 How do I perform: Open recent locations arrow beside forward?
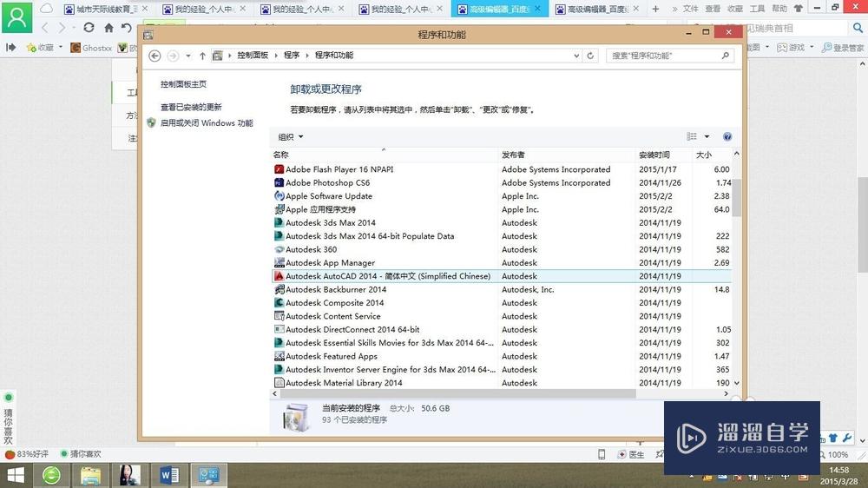click(188, 56)
